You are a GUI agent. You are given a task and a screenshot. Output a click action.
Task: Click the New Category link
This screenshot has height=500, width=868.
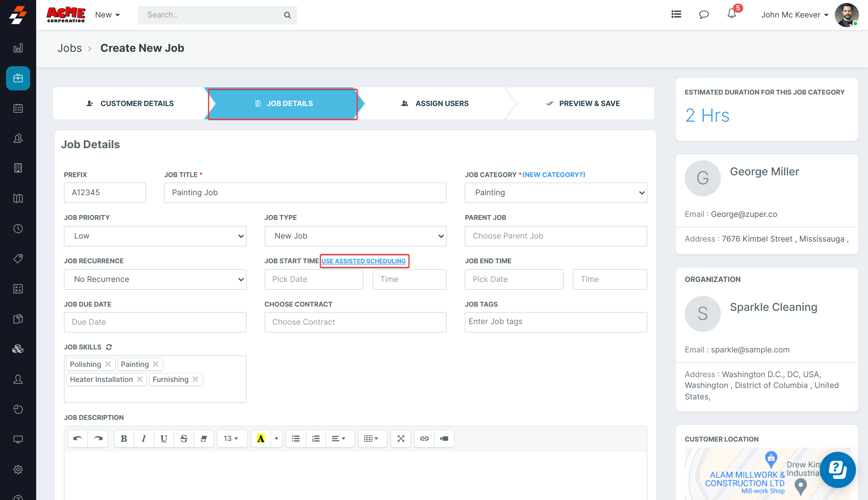pos(554,175)
